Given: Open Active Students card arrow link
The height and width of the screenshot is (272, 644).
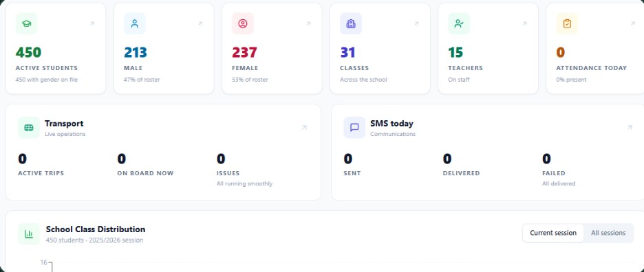Looking at the screenshot, I should [92, 24].
